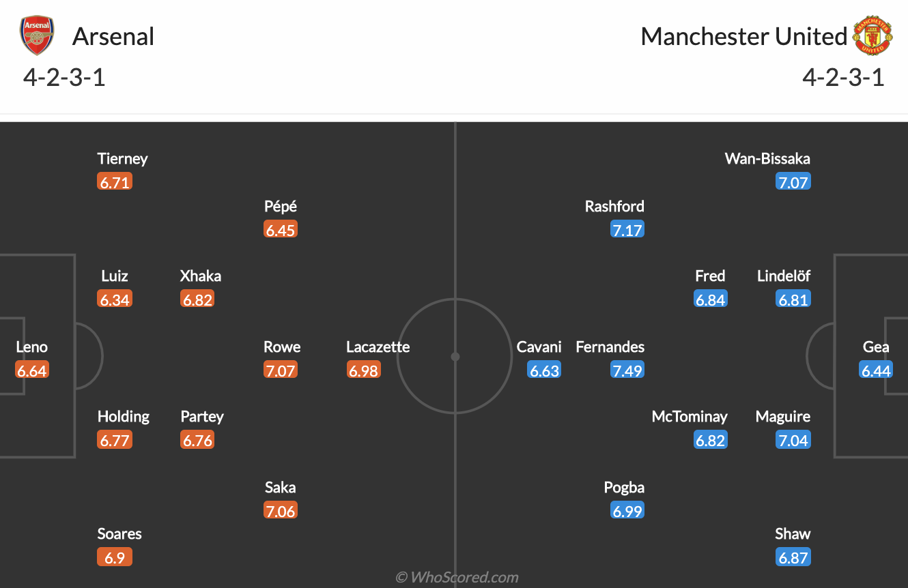Click the WhoScored.com watermark

point(457,577)
